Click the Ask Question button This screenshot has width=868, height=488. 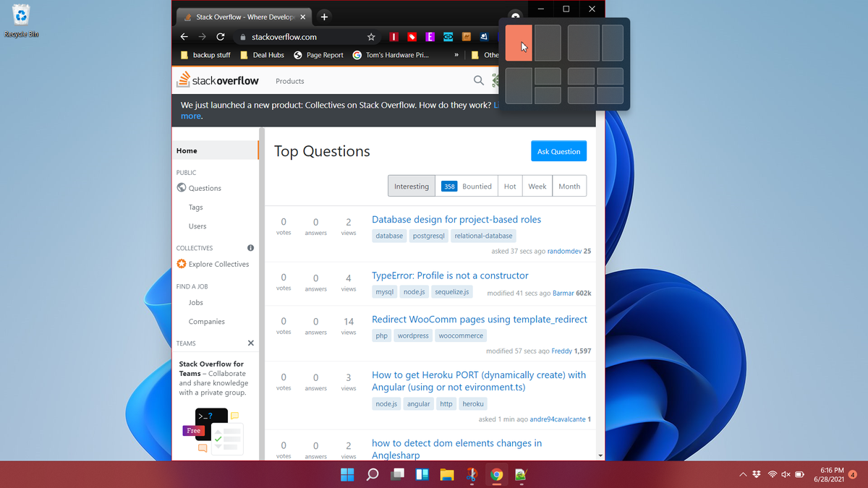coord(558,151)
